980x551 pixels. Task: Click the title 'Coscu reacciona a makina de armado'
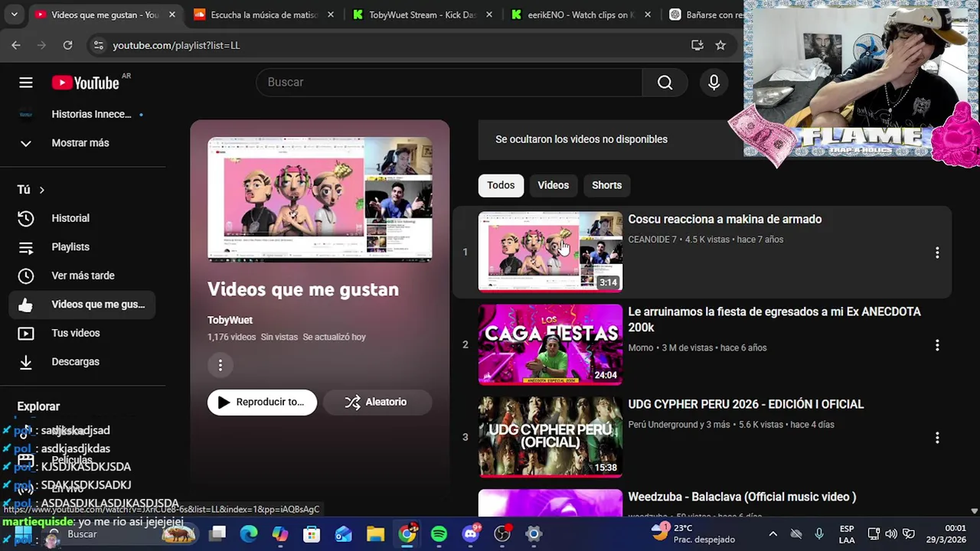tap(724, 220)
